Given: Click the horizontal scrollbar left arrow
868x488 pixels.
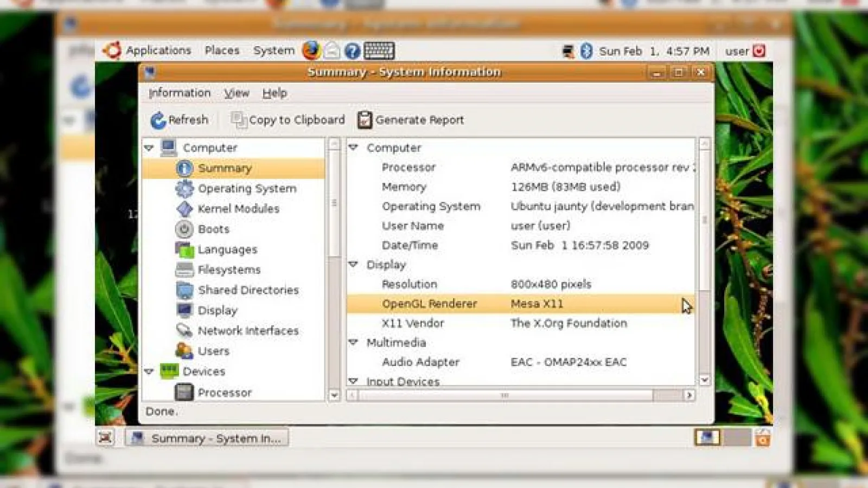Looking at the screenshot, I should point(353,395).
